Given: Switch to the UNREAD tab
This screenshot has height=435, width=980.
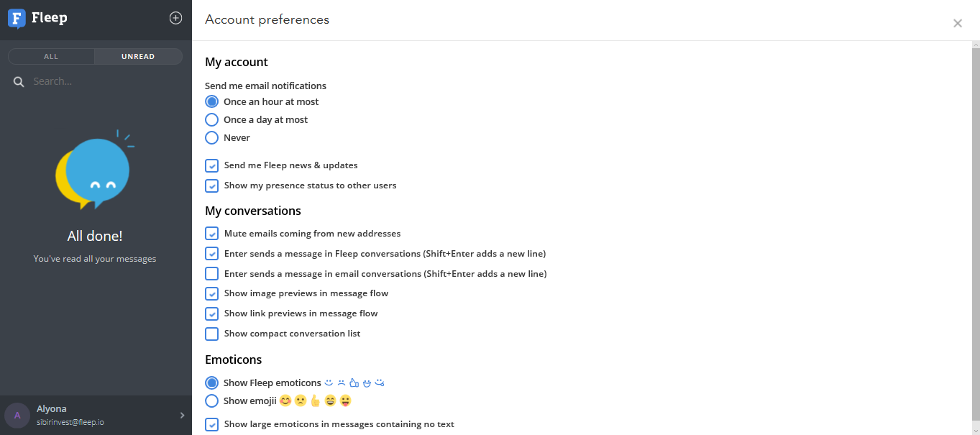Looking at the screenshot, I should click(x=138, y=57).
